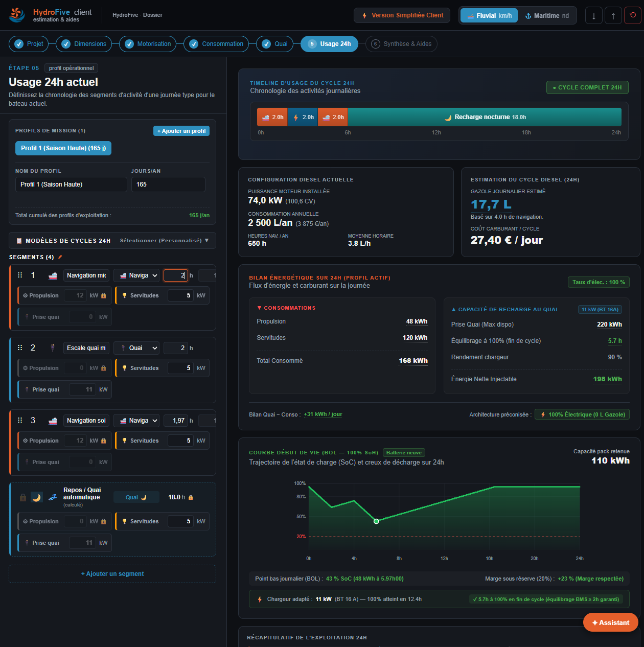This screenshot has height=647, width=644.
Task: Click the sparkle icon on the Assistant button
Action: tap(595, 622)
